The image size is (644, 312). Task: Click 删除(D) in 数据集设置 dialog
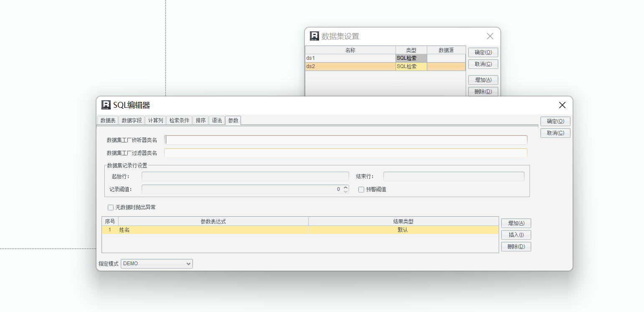pyautogui.click(x=483, y=91)
